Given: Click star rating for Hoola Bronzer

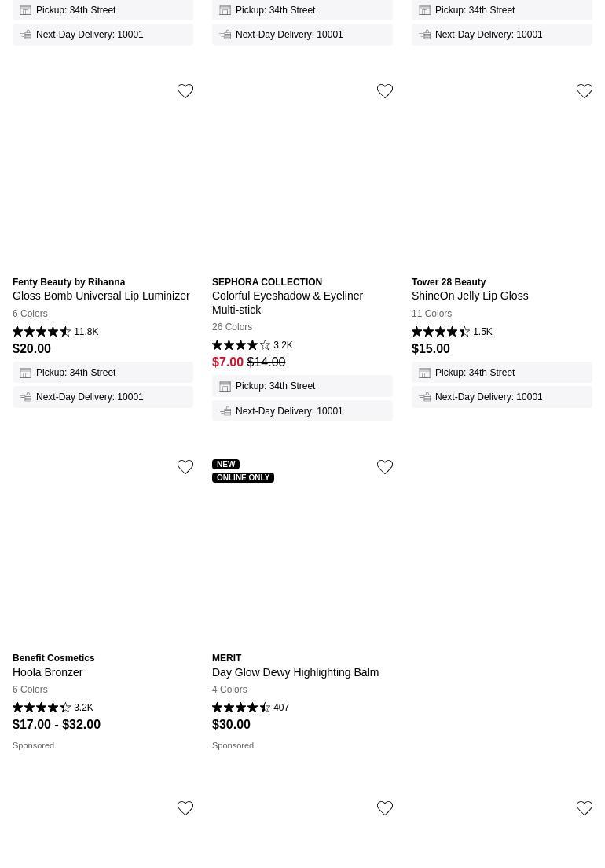Looking at the screenshot, I should click(x=42, y=708).
